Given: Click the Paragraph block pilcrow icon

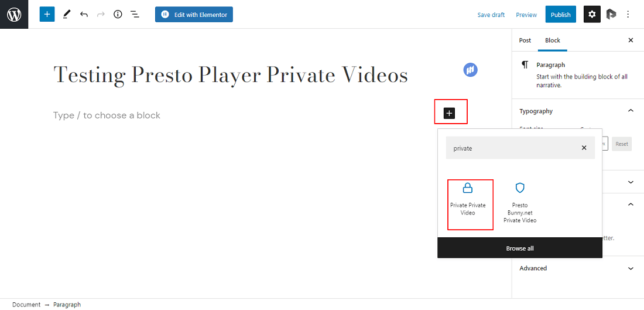Looking at the screenshot, I should coord(525,64).
